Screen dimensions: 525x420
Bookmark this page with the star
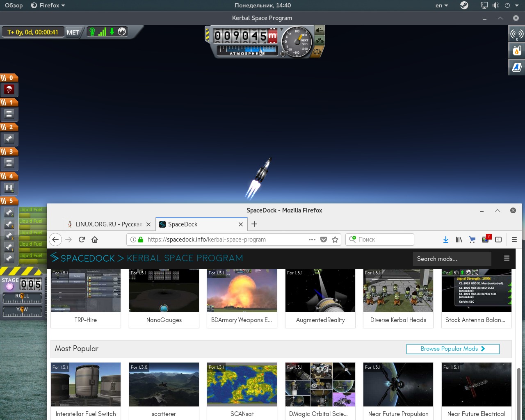coord(335,240)
